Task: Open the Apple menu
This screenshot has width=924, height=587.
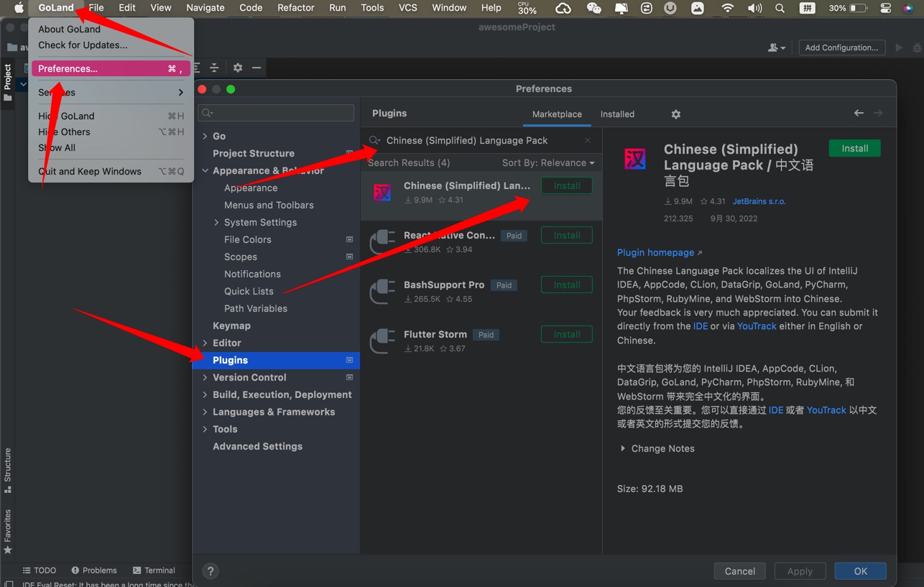Action: point(19,8)
